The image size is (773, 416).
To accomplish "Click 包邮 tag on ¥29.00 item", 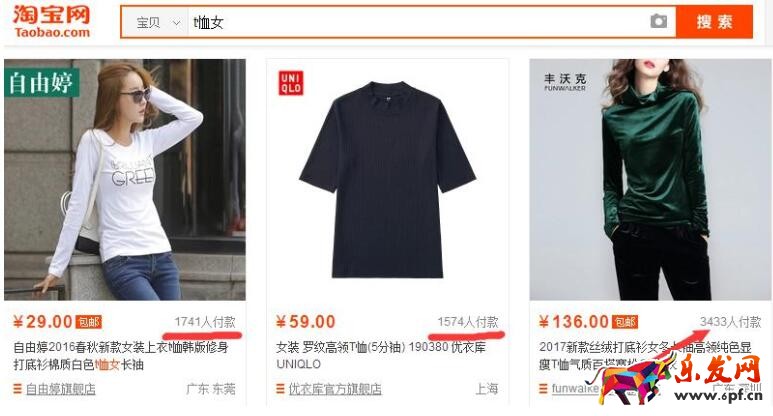I will (x=89, y=322).
